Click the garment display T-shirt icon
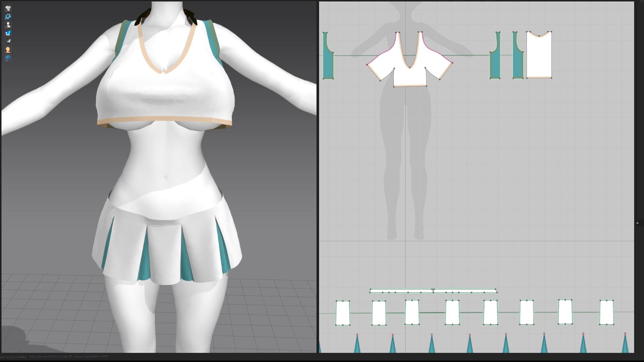644x362 pixels. 8,8
